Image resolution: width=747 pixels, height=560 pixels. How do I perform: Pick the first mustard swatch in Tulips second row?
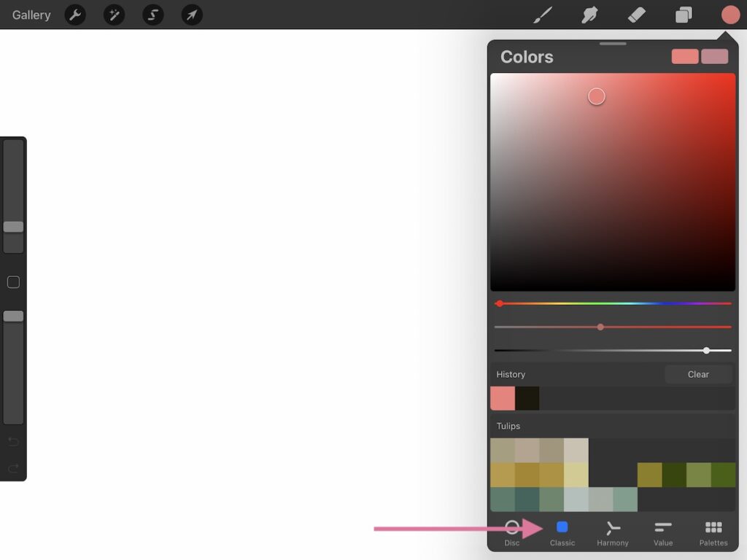pyautogui.click(x=503, y=475)
